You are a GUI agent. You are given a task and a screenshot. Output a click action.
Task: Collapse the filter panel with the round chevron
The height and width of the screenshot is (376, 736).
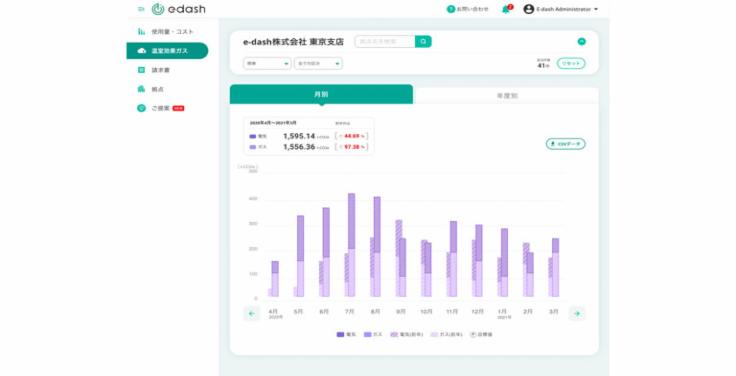coord(582,41)
